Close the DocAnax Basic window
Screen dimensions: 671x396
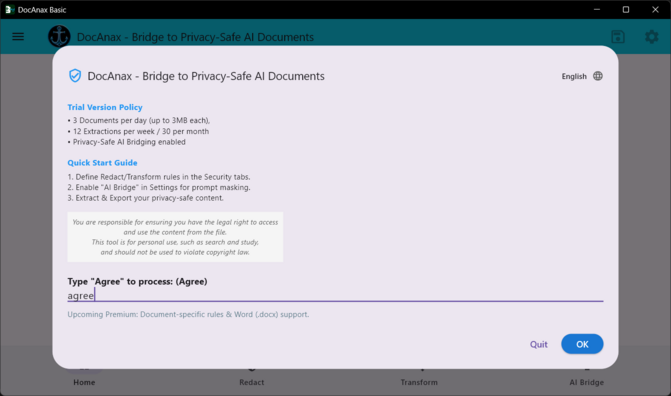tap(655, 9)
